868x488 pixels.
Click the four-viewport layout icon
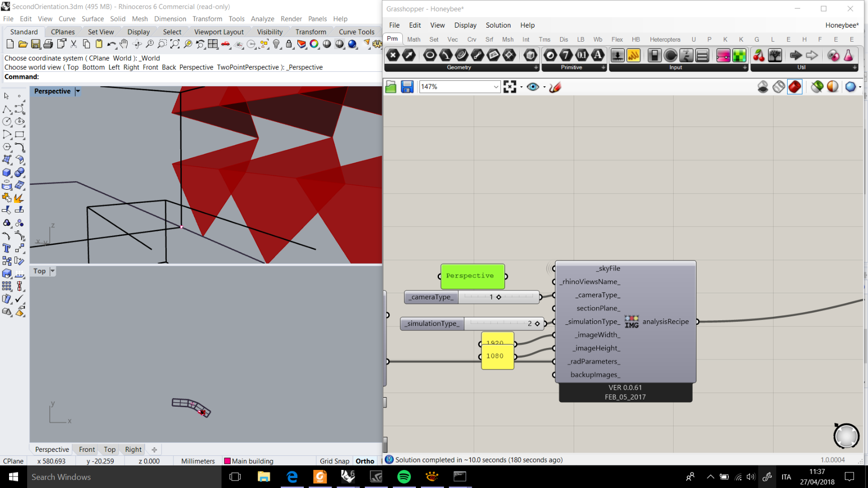click(x=213, y=44)
